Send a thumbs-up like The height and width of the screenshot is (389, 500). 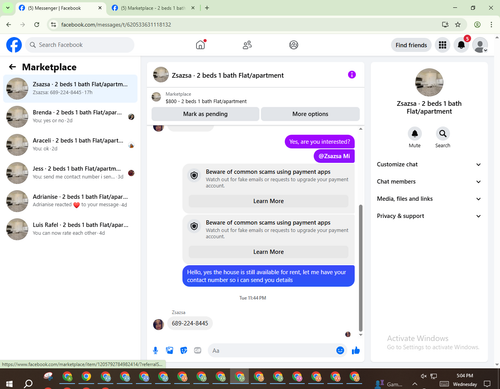(x=356, y=350)
